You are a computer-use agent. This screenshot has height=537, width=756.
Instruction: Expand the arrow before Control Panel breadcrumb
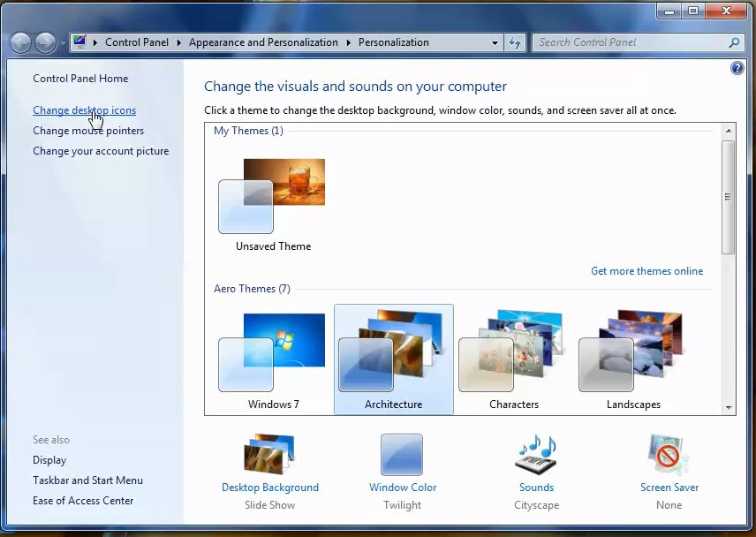(x=95, y=42)
